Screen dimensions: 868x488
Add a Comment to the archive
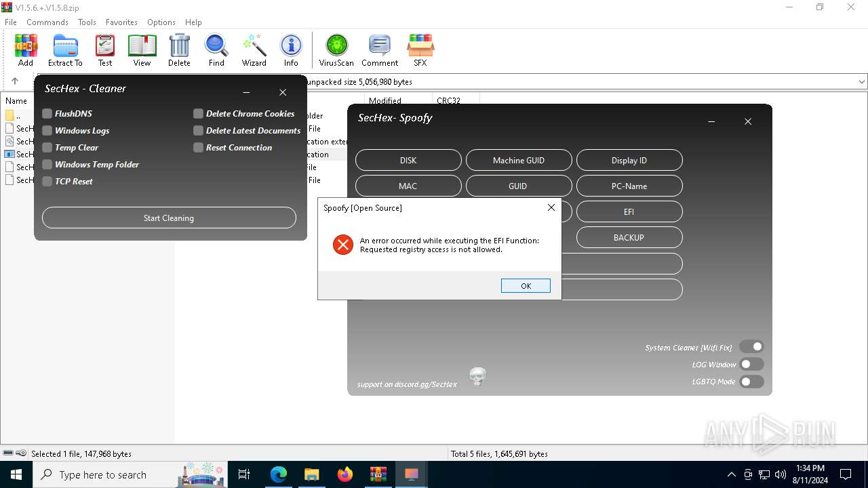tap(380, 51)
